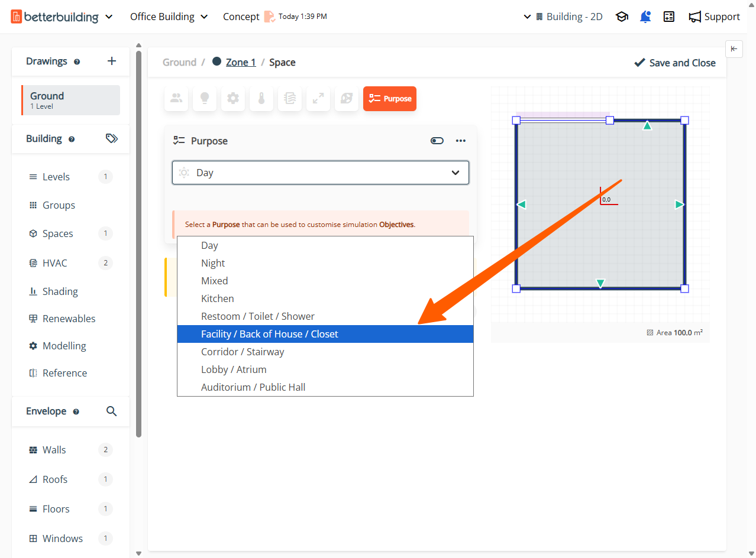This screenshot has width=756, height=558.
Task: Open the notifications bell
Action: click(645, 17)
